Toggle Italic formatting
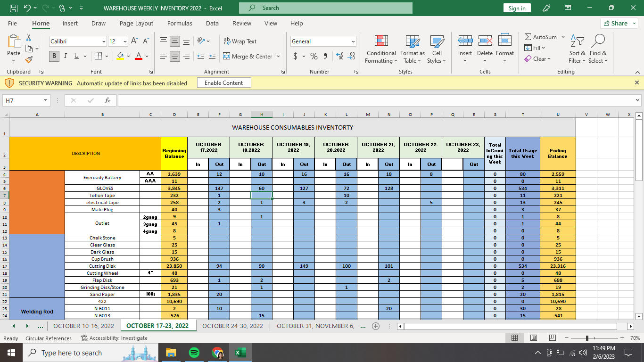This screenshot has height=362, width=644. coord(66,57)
